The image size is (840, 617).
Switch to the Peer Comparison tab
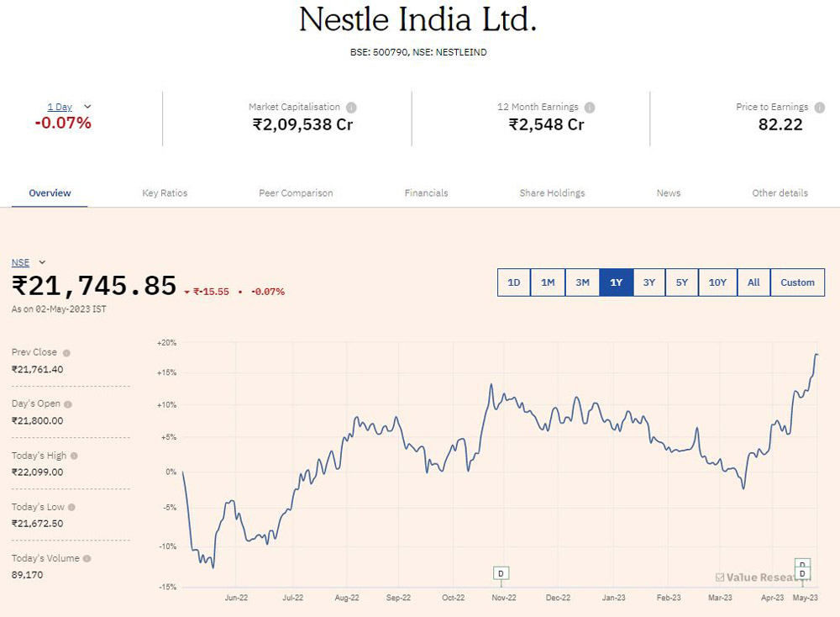tap(296, 193)
